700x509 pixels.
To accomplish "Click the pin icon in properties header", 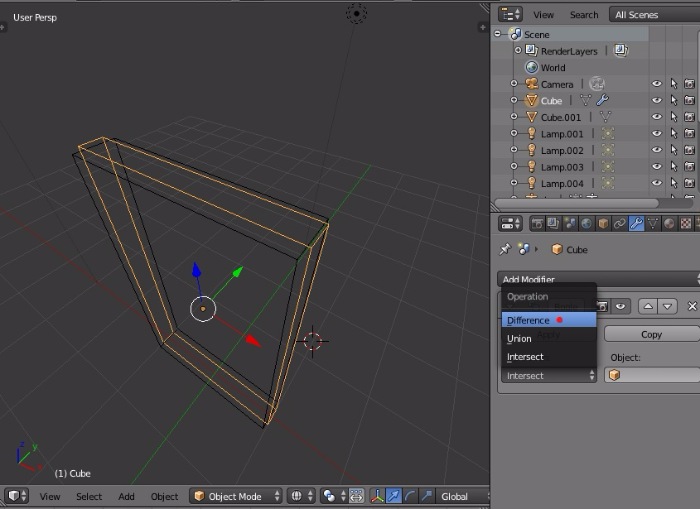I will pos(505,249).
